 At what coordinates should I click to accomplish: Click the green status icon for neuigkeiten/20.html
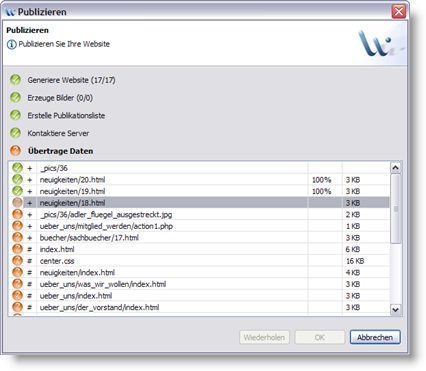pyautogui.click(x=17, y=179)
